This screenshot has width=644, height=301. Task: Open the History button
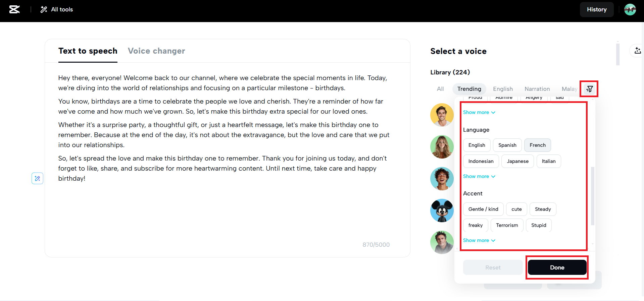[596, 9]
